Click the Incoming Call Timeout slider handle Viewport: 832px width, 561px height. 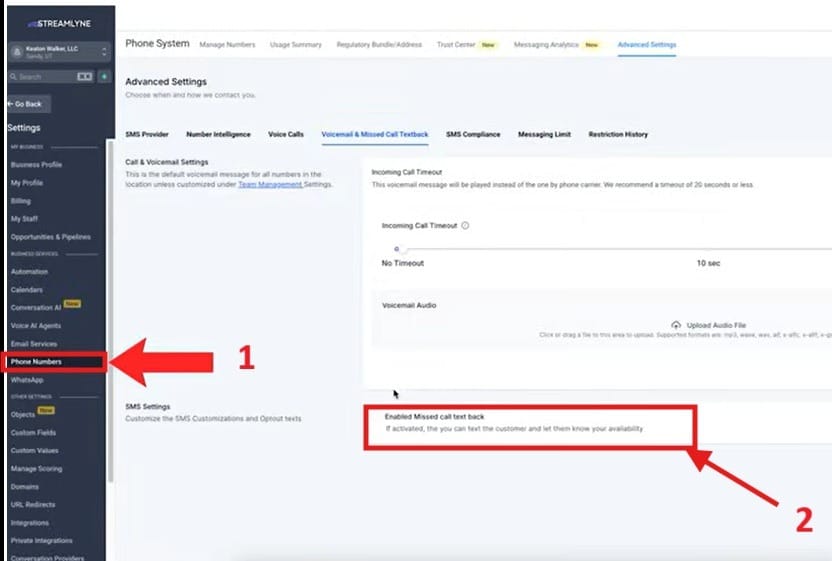pyautogui.click(x=402, y=249)
